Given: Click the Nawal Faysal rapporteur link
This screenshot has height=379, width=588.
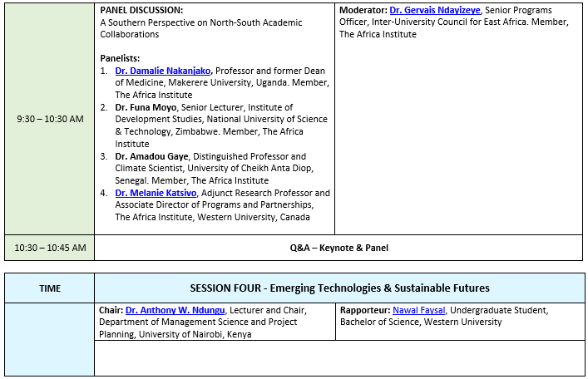Looking at the screenshot, I should click(x=421, y=310).
